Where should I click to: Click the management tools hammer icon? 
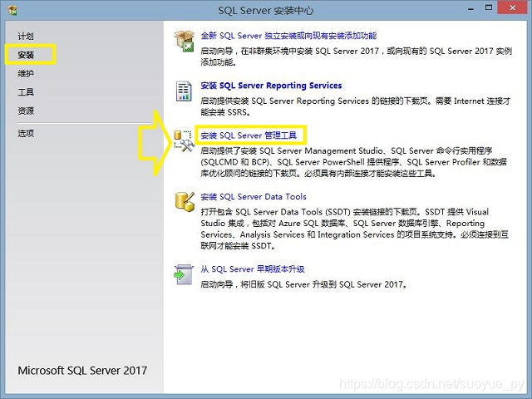coord(185,140)
